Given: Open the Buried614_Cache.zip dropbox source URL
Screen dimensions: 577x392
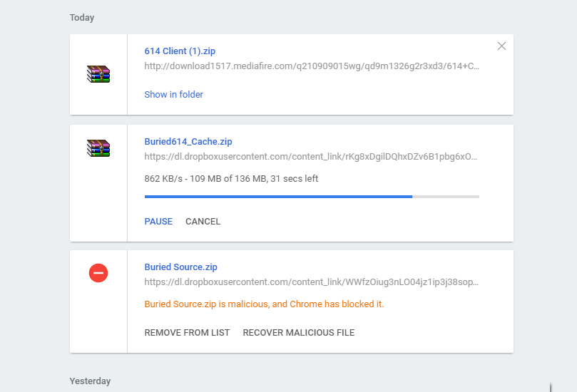Looking at the screenshot, I should (311, 156).
